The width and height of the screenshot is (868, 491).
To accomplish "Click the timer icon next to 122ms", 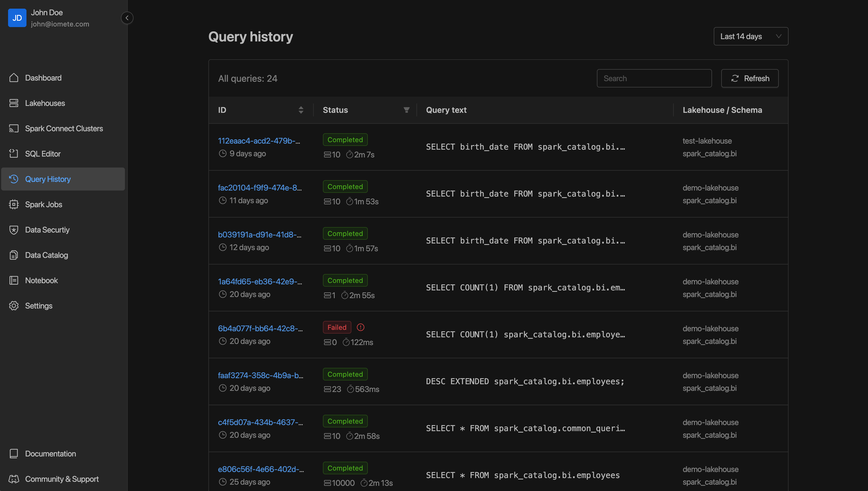I will 346,342.
